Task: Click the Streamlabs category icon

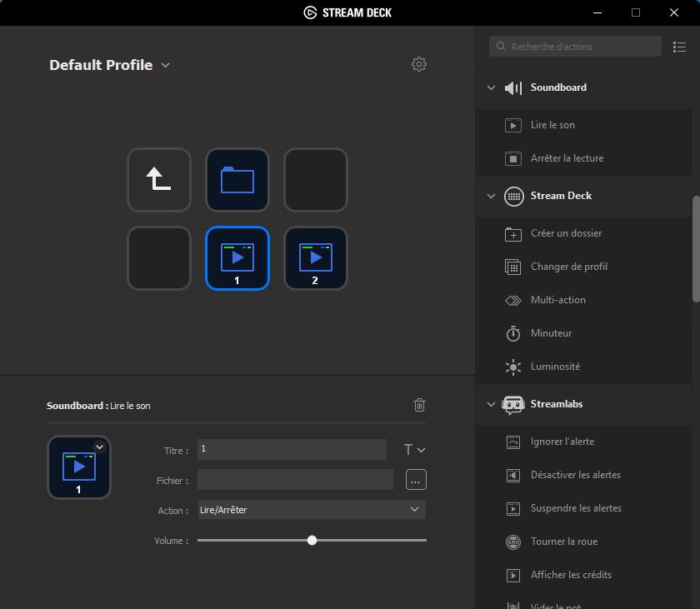Action: [513, 405]
